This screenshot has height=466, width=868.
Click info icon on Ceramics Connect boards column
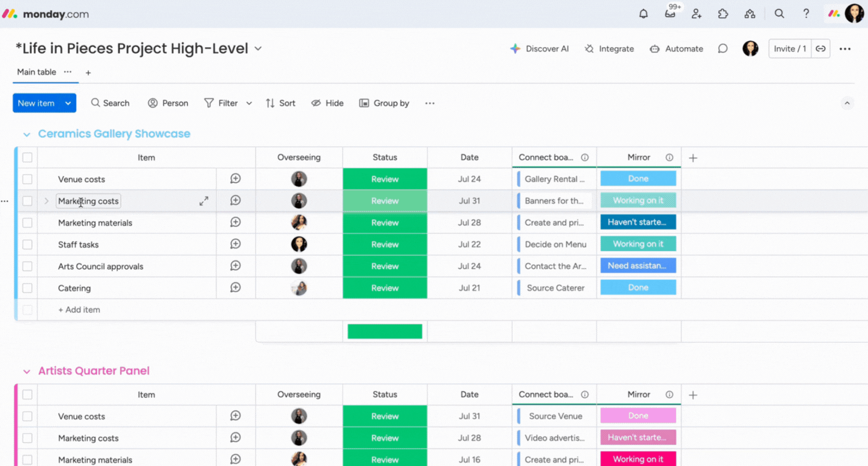click(x=585, y=158)
